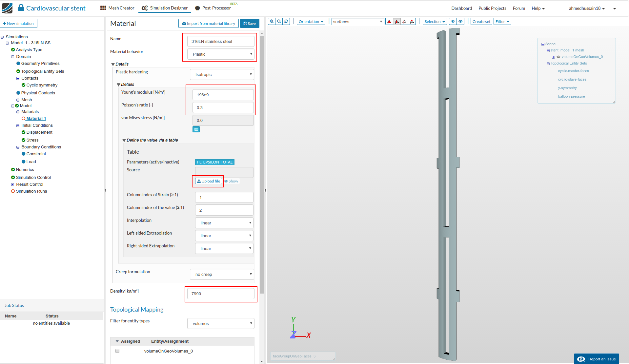
Task: Click the Density input field
Action: click(x=221, y=294)
